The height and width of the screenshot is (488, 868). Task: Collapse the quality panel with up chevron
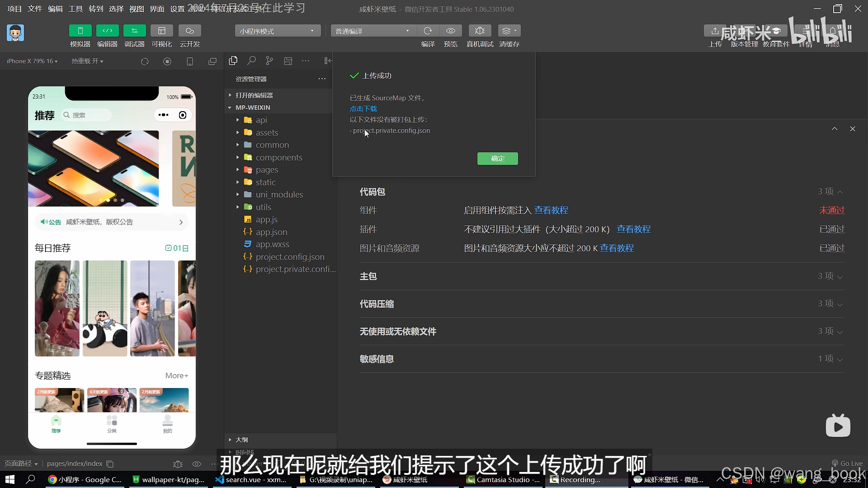835,129
